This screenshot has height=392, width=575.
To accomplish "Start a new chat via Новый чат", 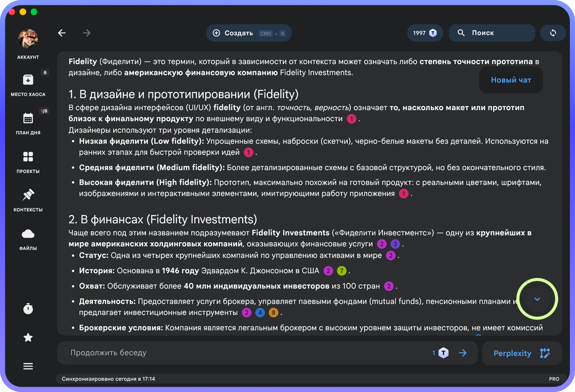I will click(511, 80).
